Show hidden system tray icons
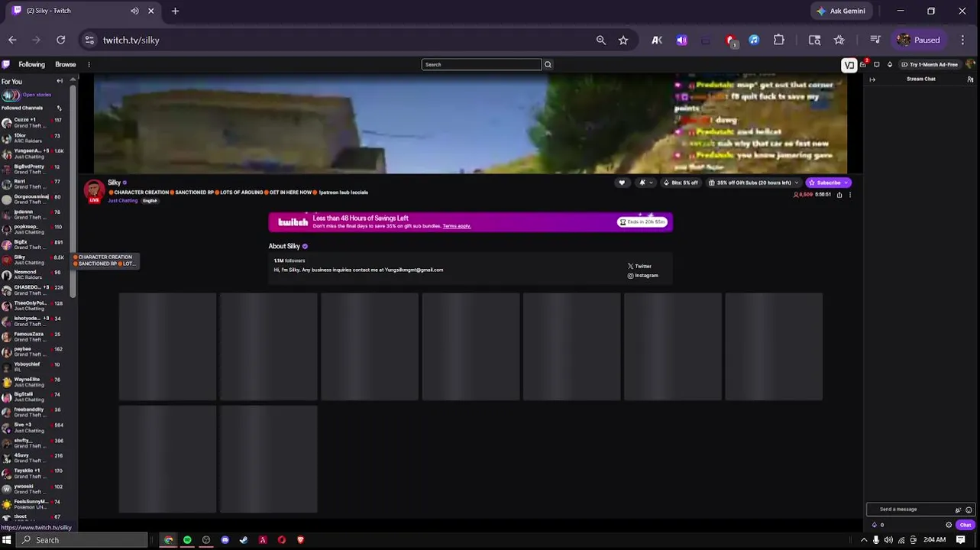 [864, 540]
